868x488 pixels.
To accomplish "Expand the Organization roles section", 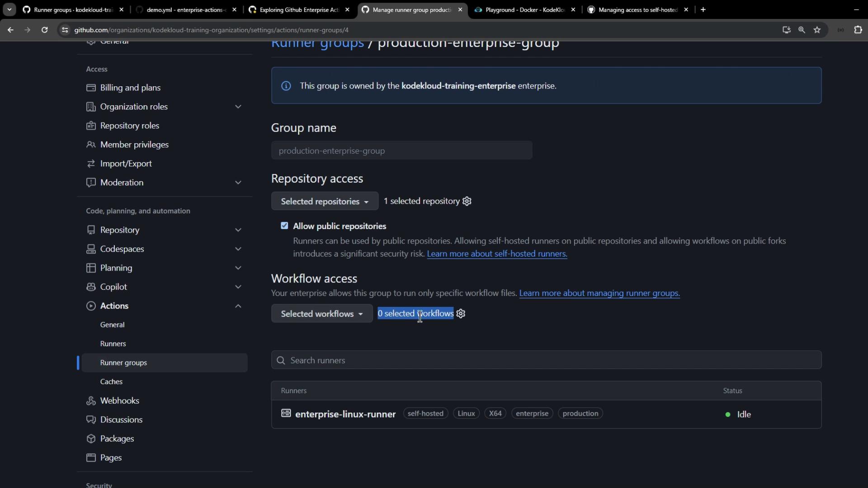I will coord(238,107).
